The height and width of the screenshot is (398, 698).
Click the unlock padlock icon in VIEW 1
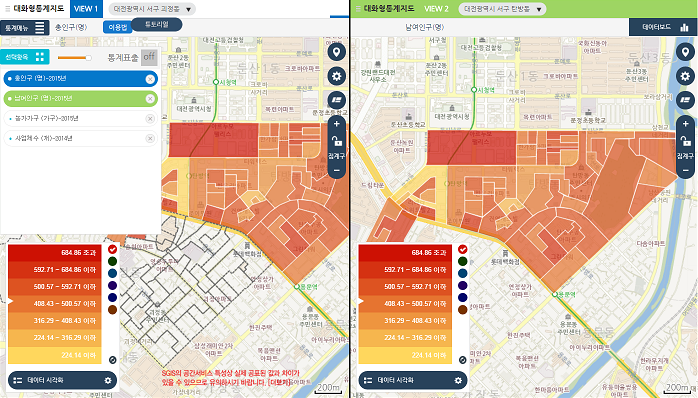click(337, 141)
